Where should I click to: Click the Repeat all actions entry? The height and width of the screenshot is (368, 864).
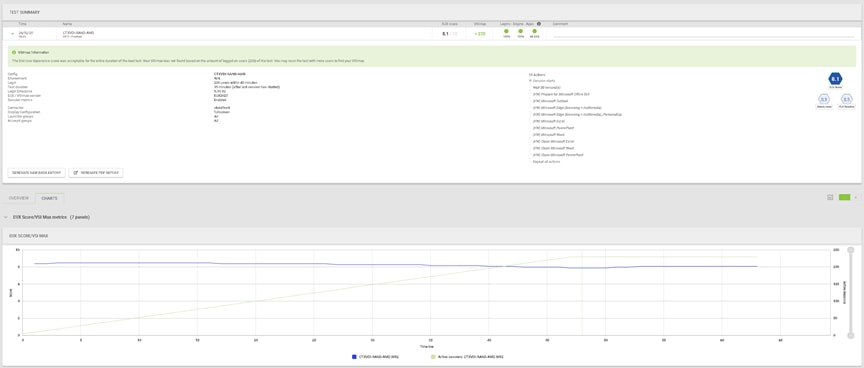547,161
